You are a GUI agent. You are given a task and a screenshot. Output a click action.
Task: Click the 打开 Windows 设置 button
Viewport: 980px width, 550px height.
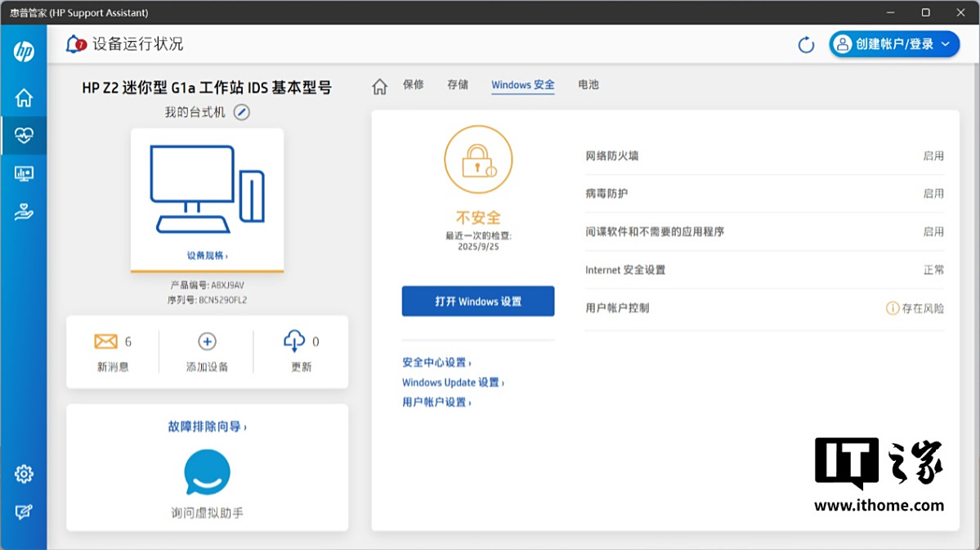478,302
